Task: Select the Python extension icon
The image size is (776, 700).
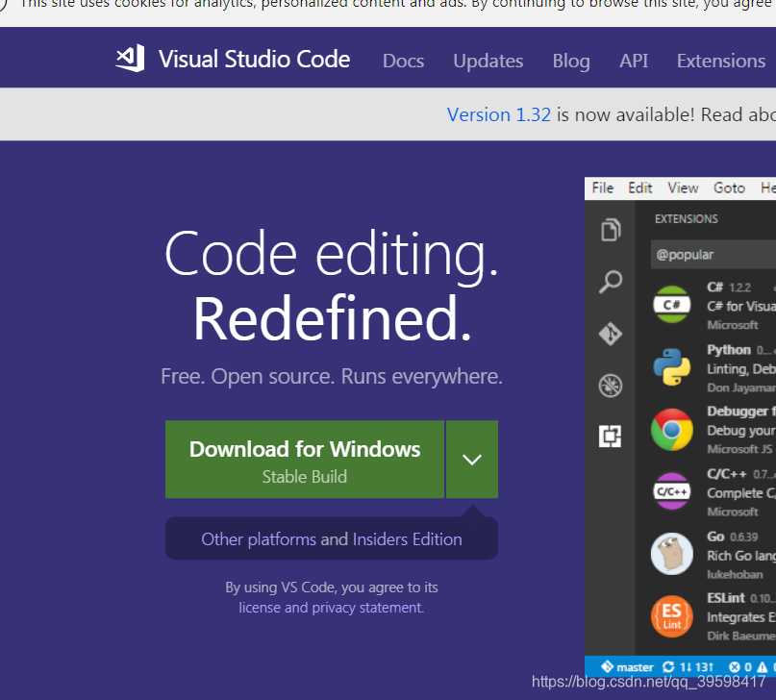Action: (x=671, y=367)
